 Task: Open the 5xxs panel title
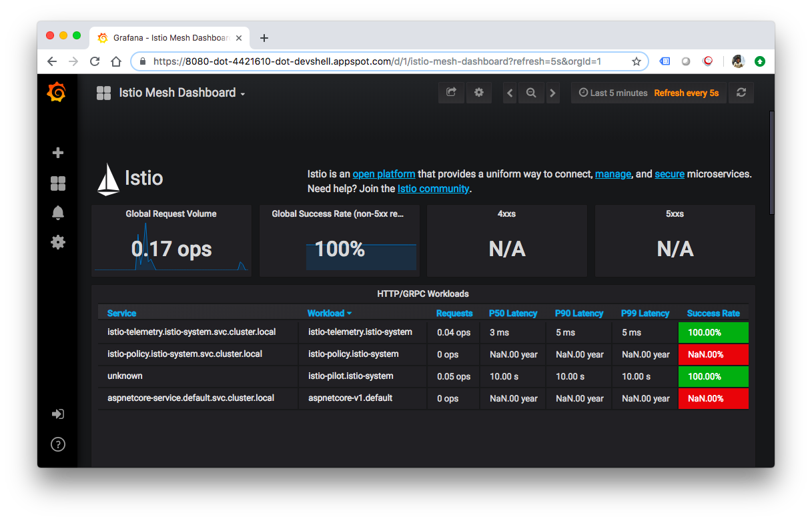click(675, 214)
